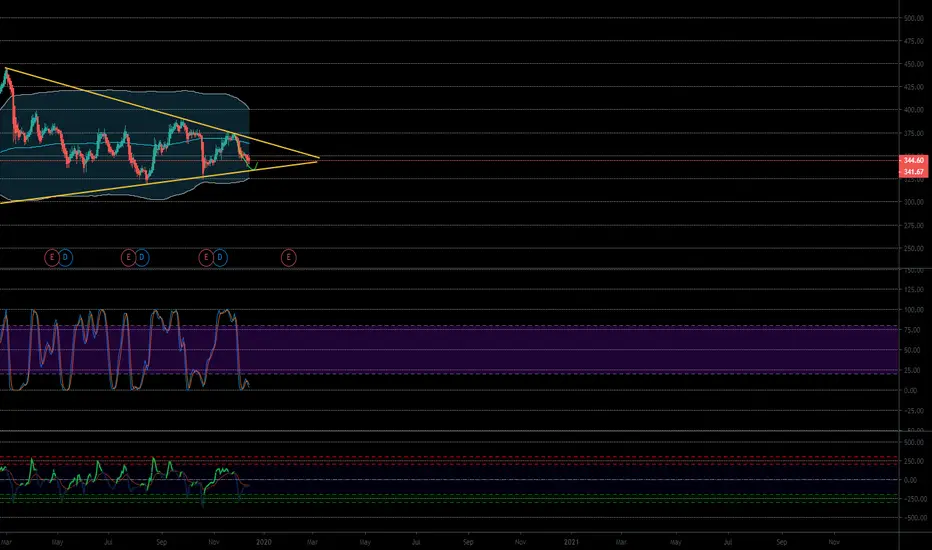
Task: Click the 475.00 label on the price axis
Action: [x=914, y=42]
